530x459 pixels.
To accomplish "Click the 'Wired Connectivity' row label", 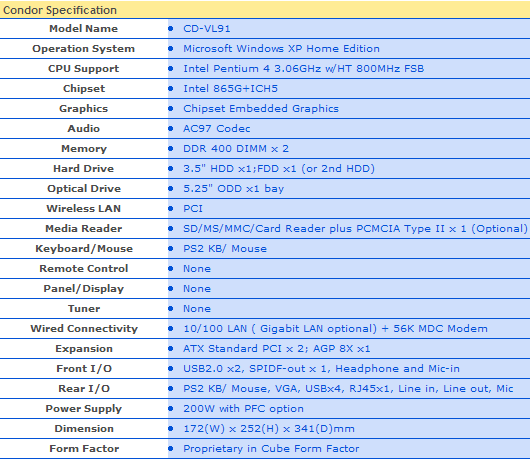I will [84, 329].
